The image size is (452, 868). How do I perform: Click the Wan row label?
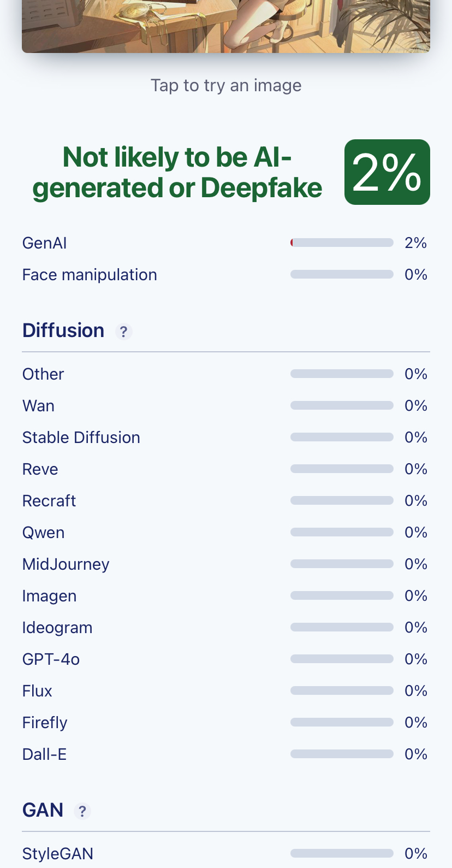coord(39,406)
